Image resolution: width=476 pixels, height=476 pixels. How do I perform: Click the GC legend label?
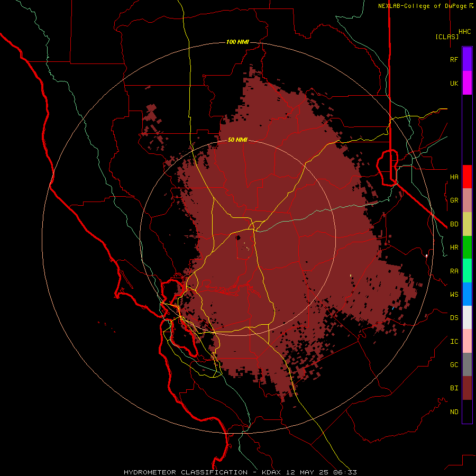click(x=454, y=365)
